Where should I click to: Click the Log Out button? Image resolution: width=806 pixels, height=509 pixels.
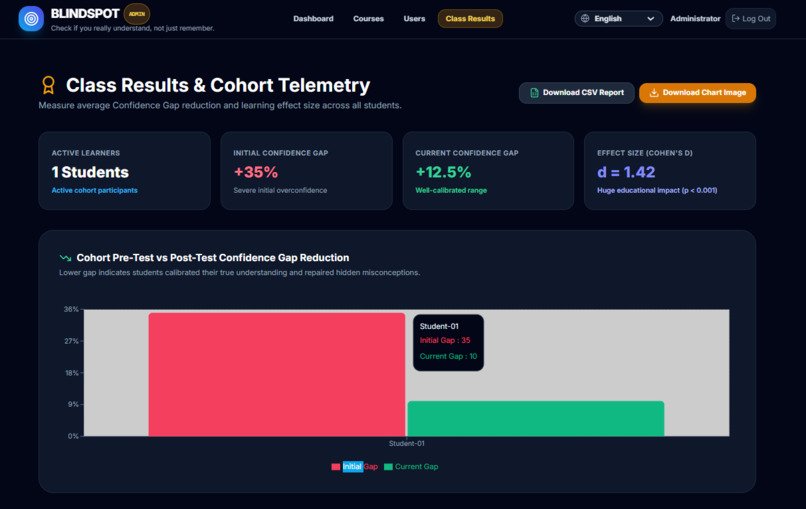750,19
